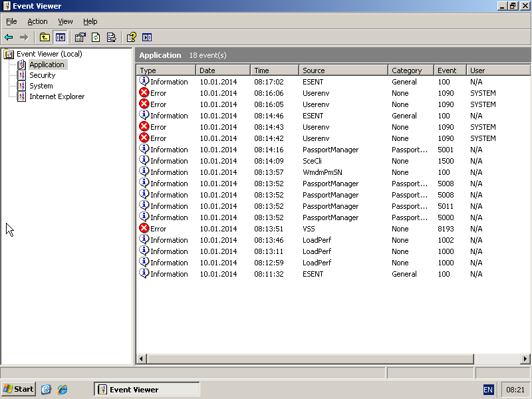Select the Security log in tree
532x399 pixels.
(42, 75)
